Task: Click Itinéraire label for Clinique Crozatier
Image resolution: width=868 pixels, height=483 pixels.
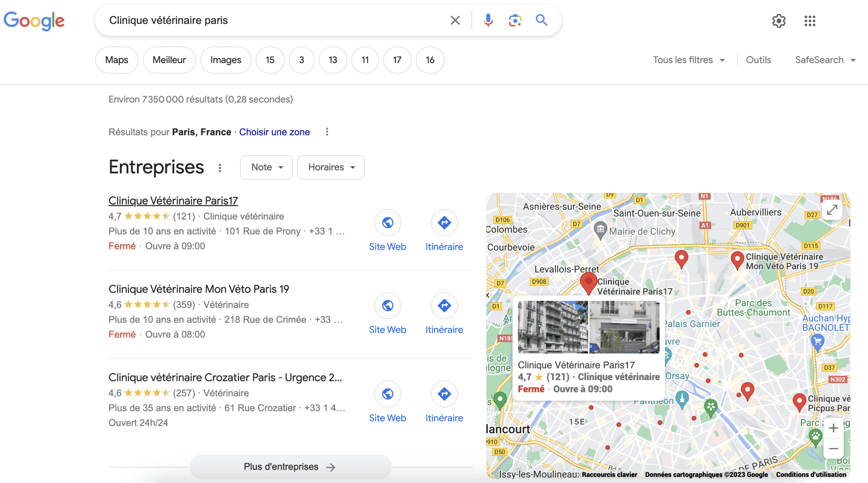Action: [x=444, y=418]
